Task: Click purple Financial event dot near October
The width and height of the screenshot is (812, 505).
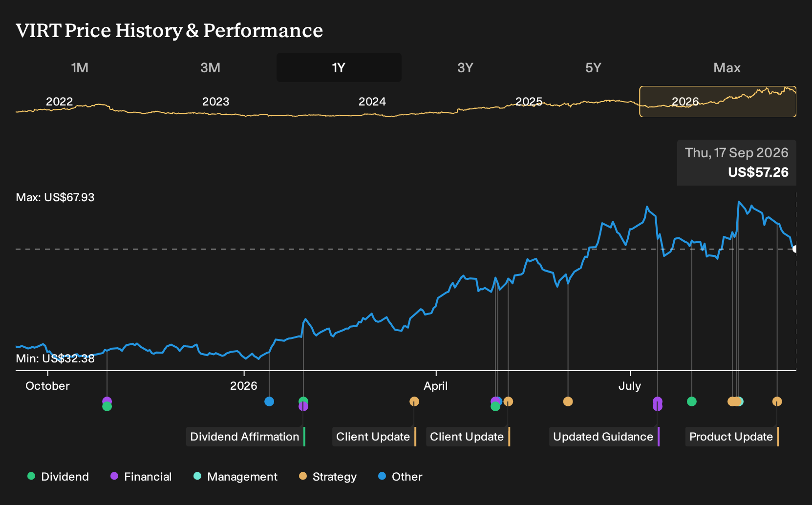Action: 107,401
